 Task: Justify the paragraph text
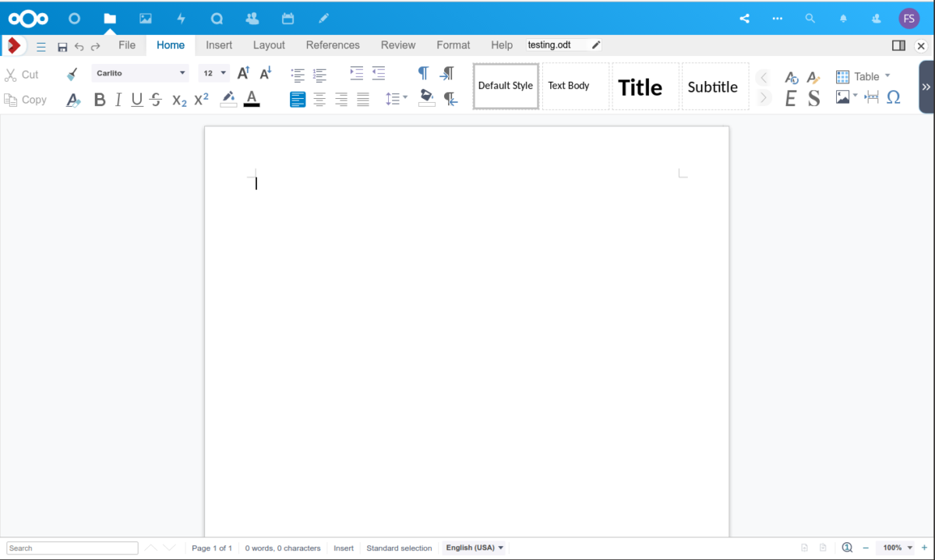tap(363, 99)
